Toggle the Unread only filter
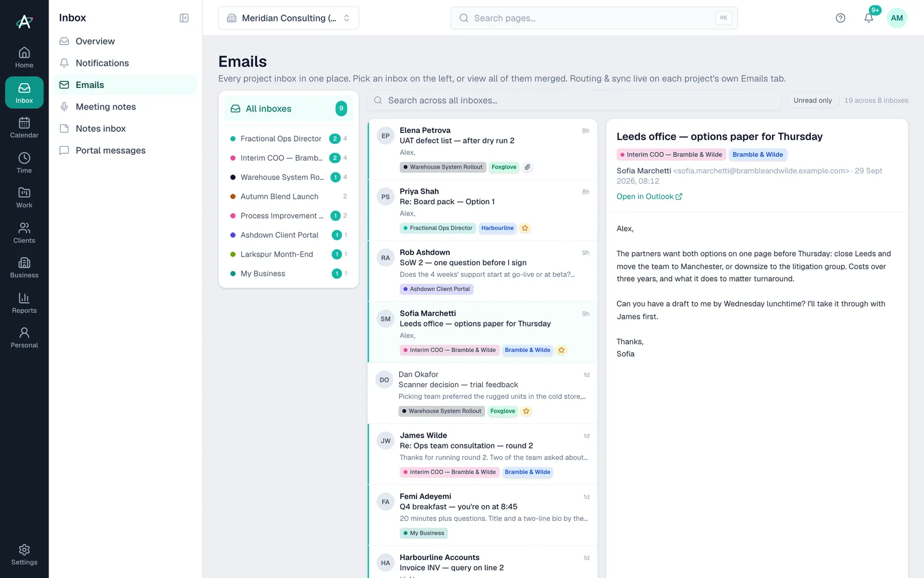Image resolution: width=924 pixels, height=578 pixels. pyautogui.click(x=813, y=101)
